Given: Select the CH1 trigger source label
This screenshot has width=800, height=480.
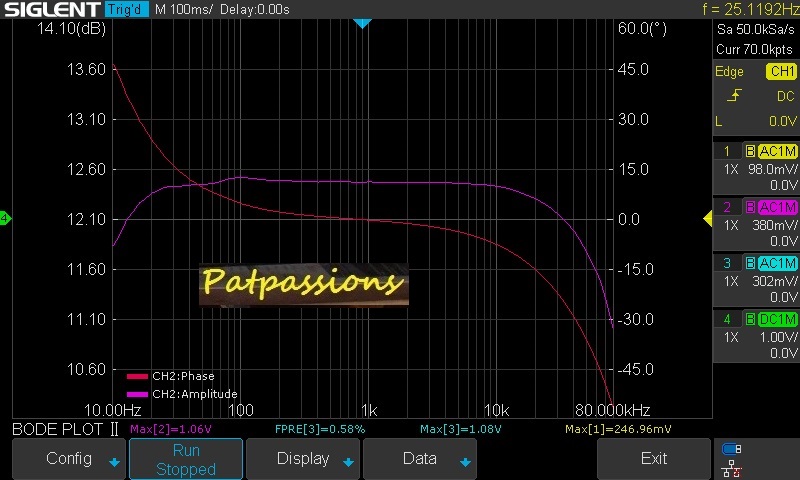Looking at the screenshot, I should pyautogui.click(x=780, y=72).
